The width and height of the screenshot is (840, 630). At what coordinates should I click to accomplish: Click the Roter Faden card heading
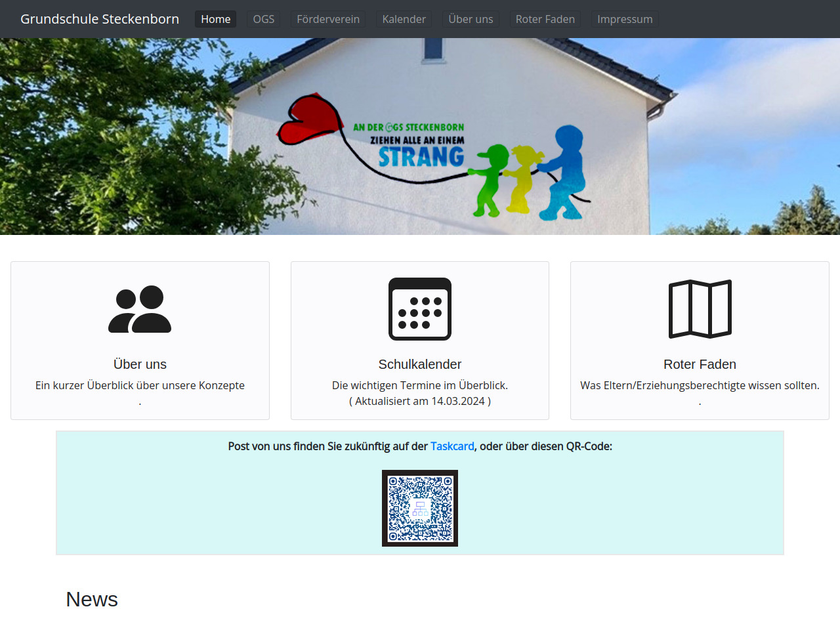[x=700, y=364]
